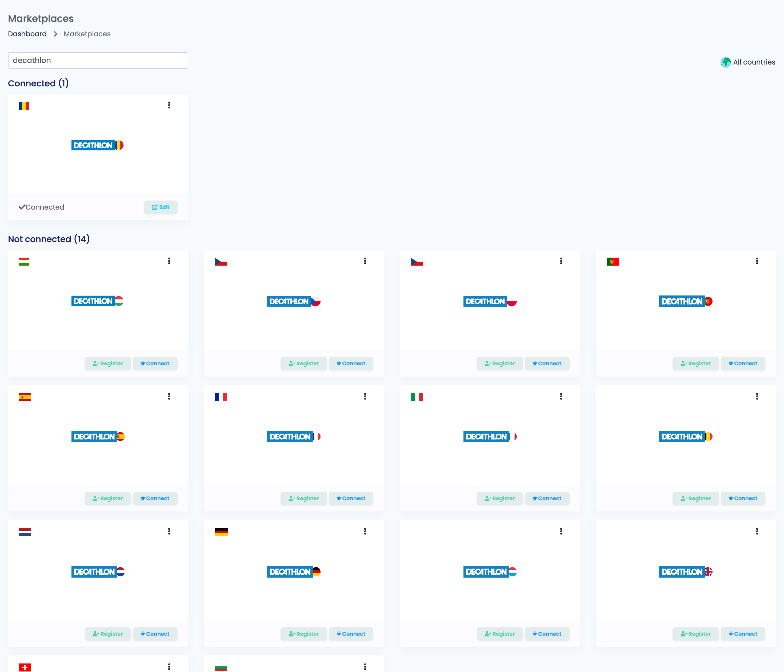Connect the Hungary Decathlon marketplace
The width and height of the screenshot is (784, 672).
(x=155, y=363)
